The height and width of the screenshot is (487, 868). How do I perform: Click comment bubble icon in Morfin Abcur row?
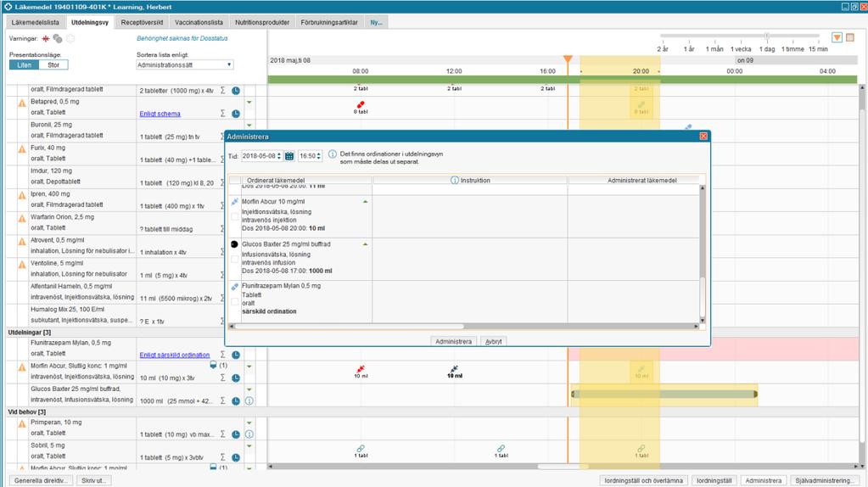tap(213, 365)
